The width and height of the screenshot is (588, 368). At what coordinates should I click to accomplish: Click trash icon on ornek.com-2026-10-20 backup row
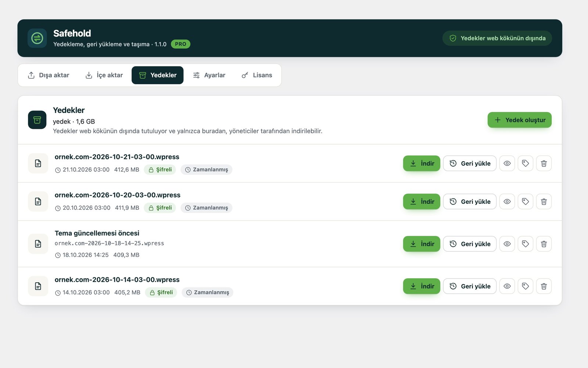[x=544, y=202]
